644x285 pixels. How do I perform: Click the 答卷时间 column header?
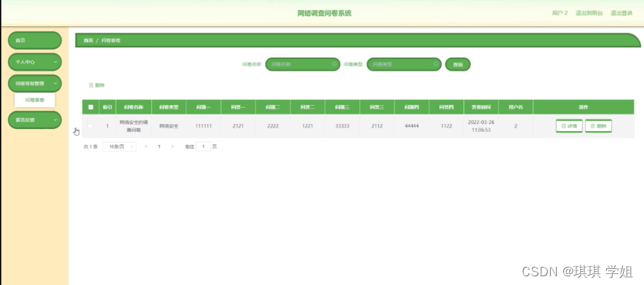[481, 107]
